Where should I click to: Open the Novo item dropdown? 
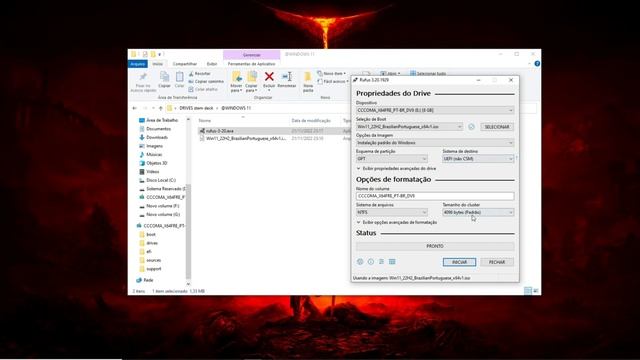[331, 73]
